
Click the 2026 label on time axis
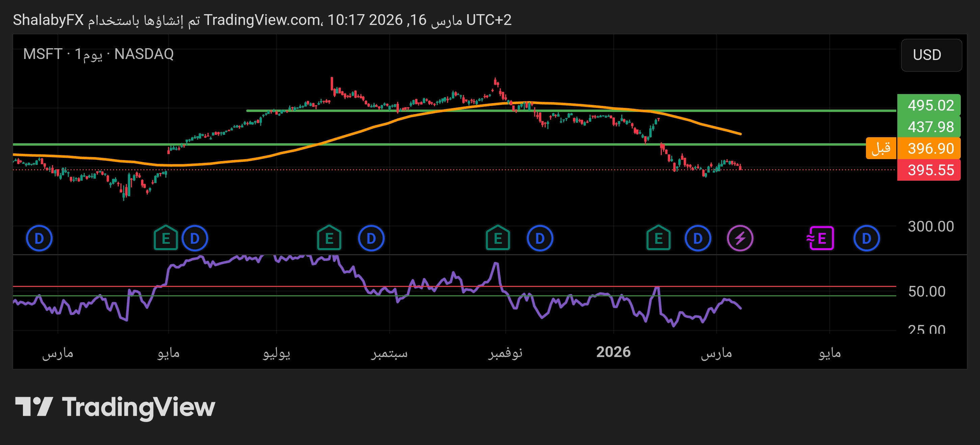[613, 352]
